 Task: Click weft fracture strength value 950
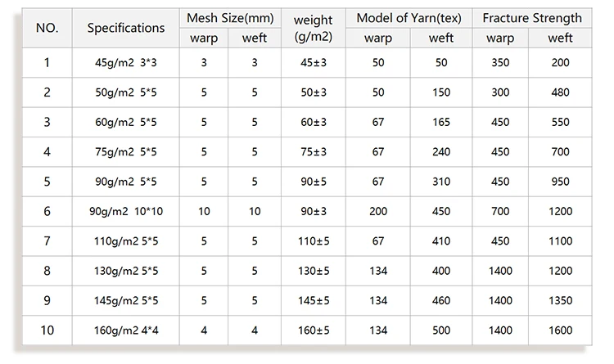click(x=560, y=182)
